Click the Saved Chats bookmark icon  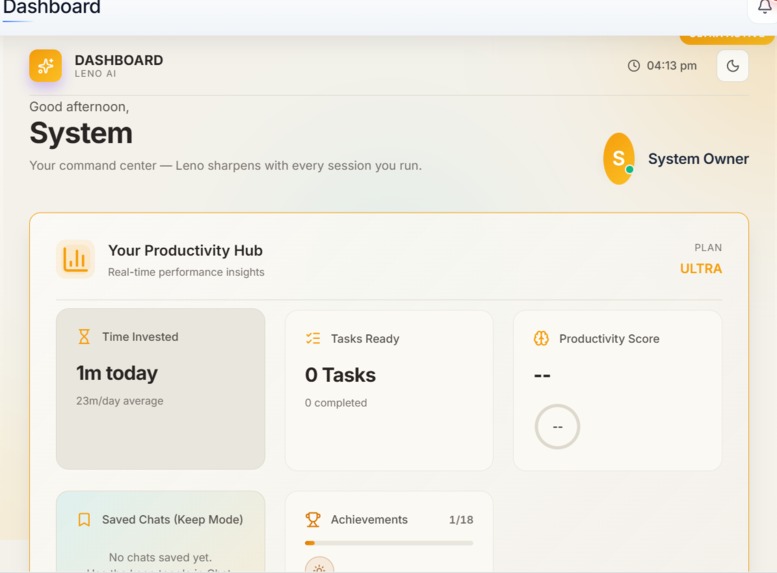point(84,519)
